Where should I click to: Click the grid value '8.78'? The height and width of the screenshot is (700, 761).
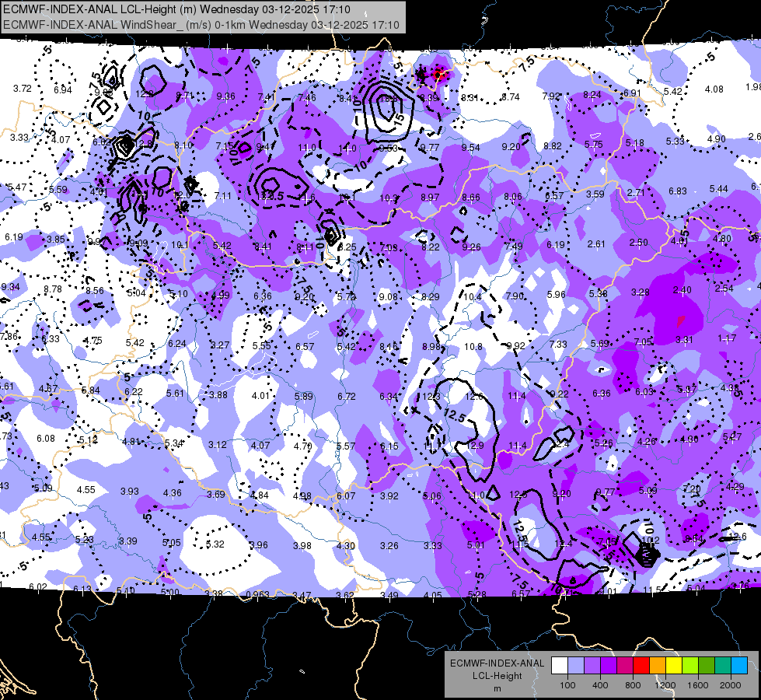[x=52, y=289]
